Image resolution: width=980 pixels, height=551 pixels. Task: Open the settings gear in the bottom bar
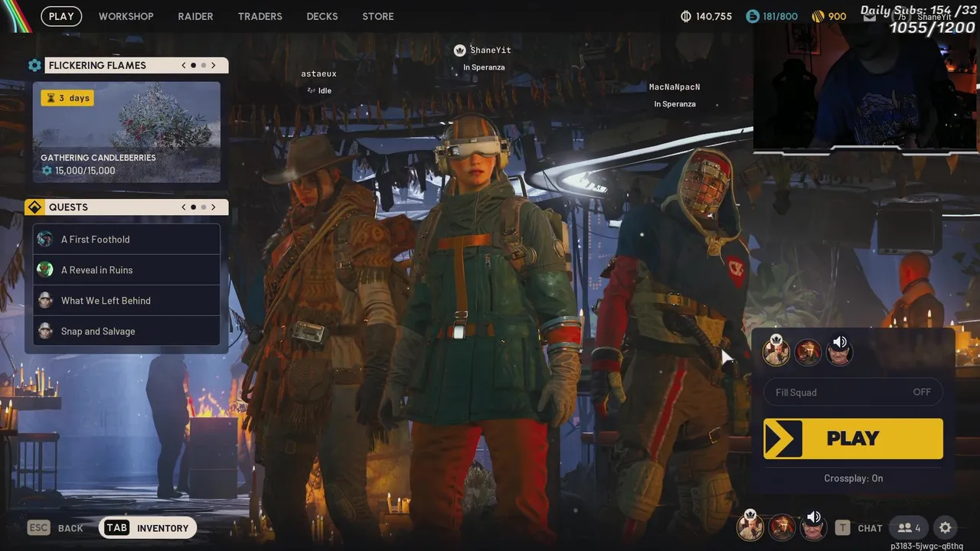[x=945, y=528]
